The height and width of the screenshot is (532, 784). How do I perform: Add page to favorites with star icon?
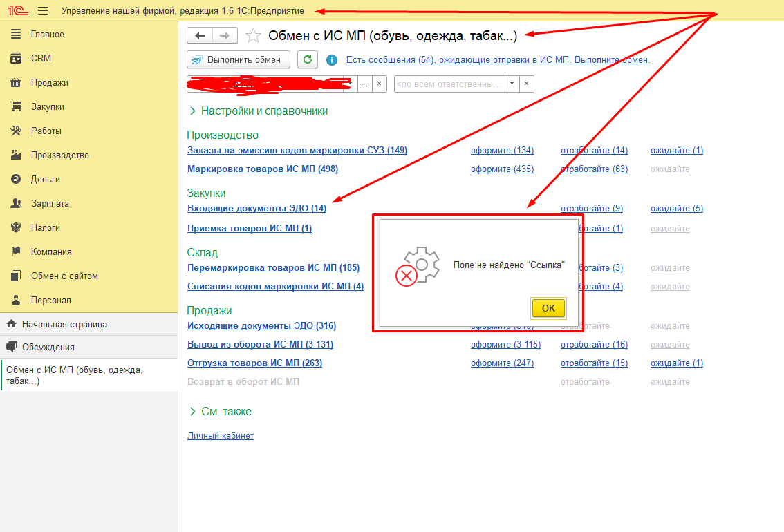tap(254, 36)
